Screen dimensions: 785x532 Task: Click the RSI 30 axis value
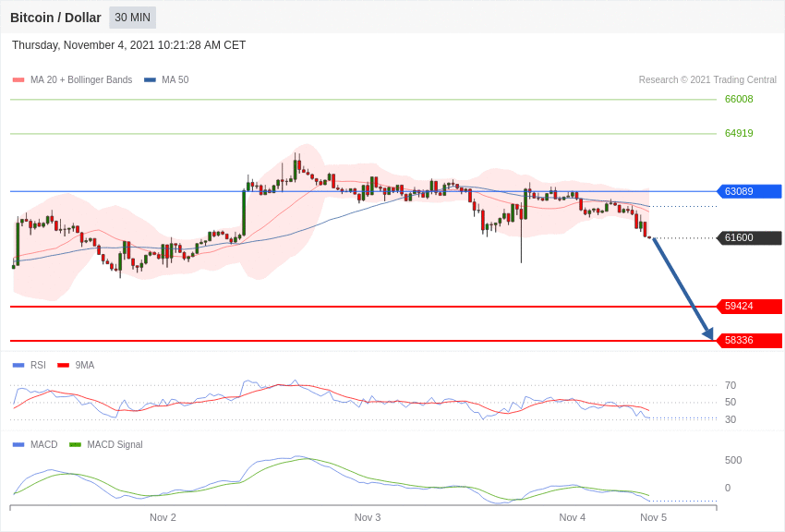click(731, 419)
